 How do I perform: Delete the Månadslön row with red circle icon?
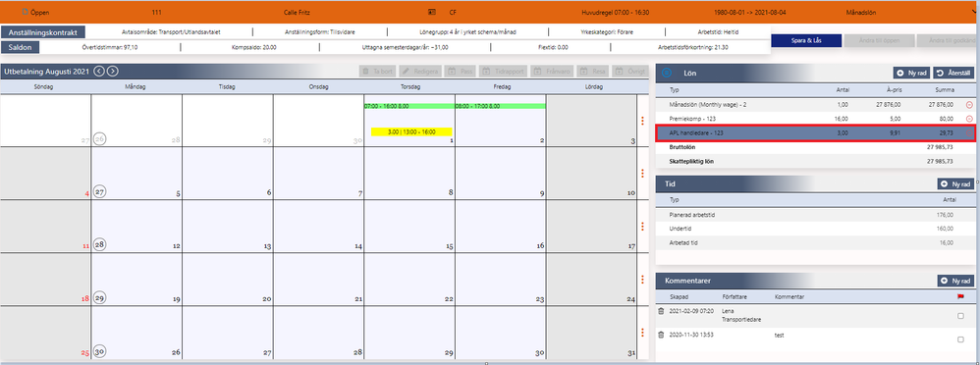tap(969, 105)
